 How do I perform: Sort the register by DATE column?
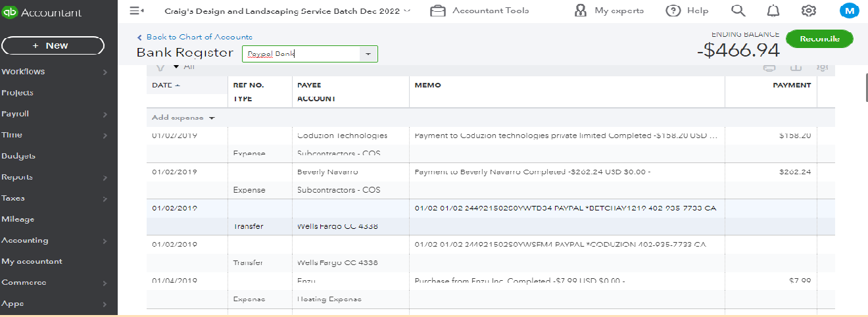pyautogui.click(x=166, y=85)
